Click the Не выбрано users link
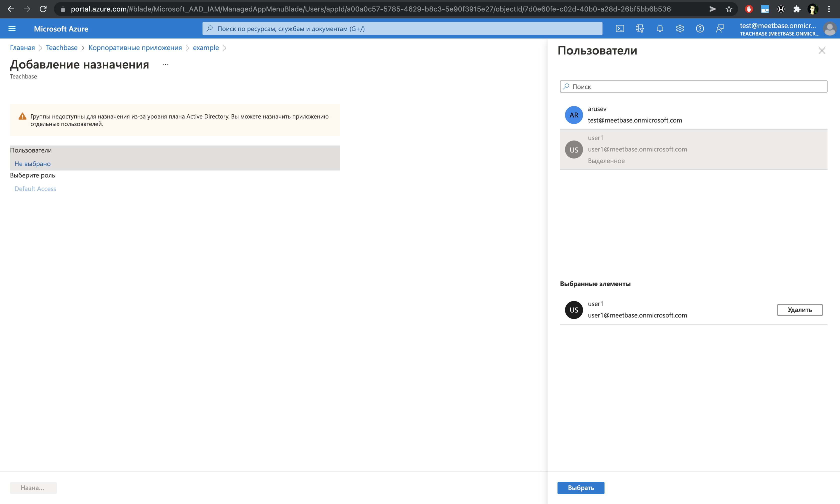This screenshot has width=840, height=504. (32, 164)
